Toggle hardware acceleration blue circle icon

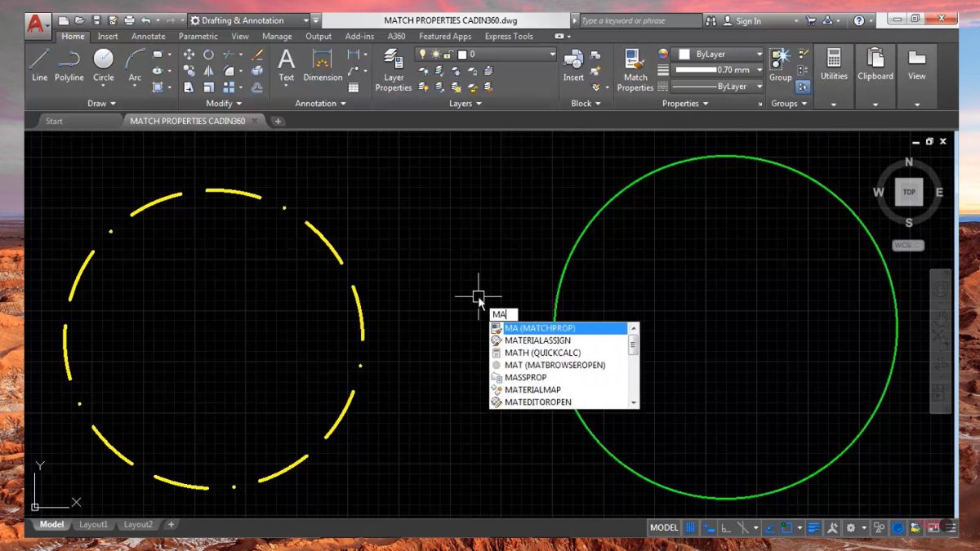coord(898,528)
